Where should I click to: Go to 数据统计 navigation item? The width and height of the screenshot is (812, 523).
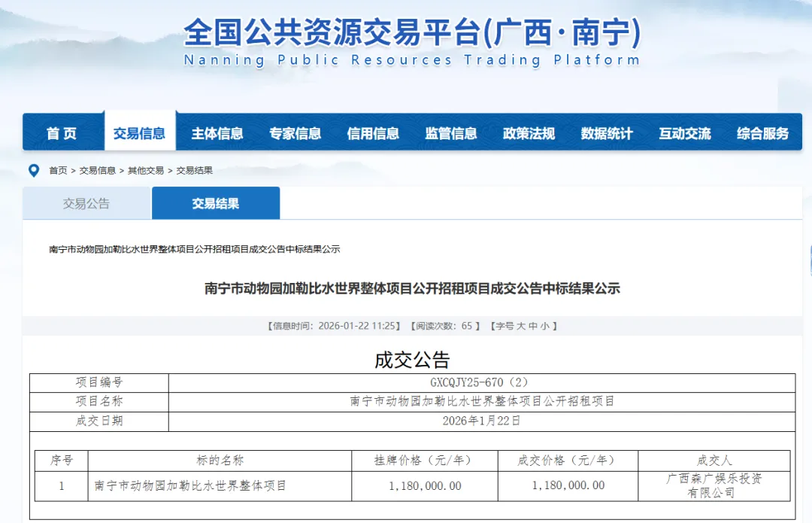(x=607, y=133)
